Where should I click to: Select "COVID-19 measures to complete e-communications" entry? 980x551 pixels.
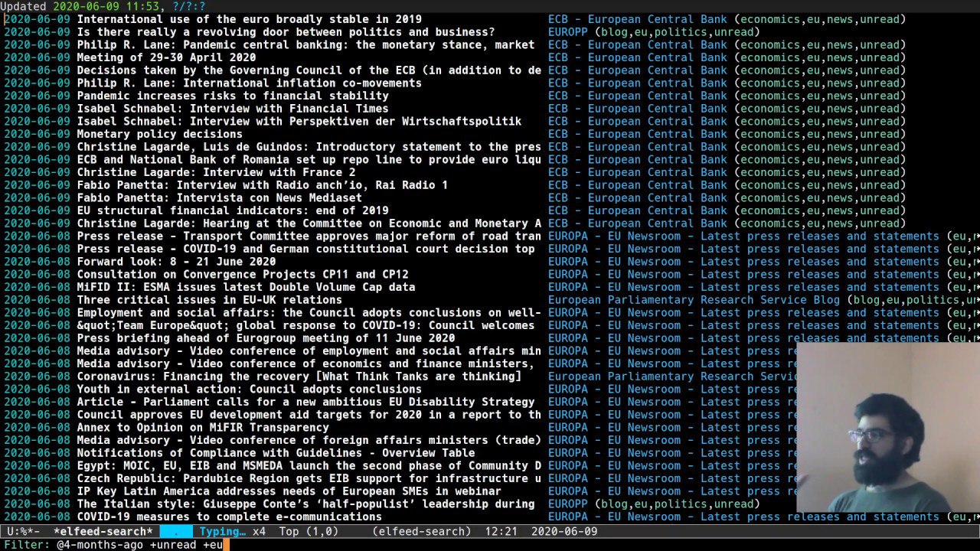[229, 517]
